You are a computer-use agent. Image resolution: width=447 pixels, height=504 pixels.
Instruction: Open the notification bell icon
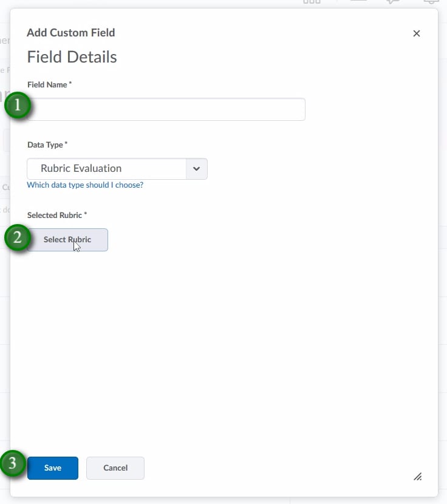[431, 2]
